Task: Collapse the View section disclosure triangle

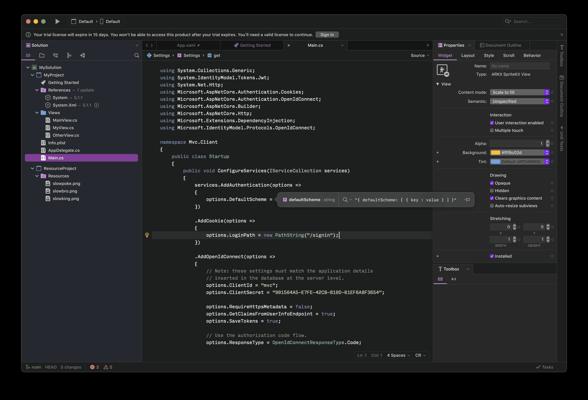Action: tap(438, 84)
